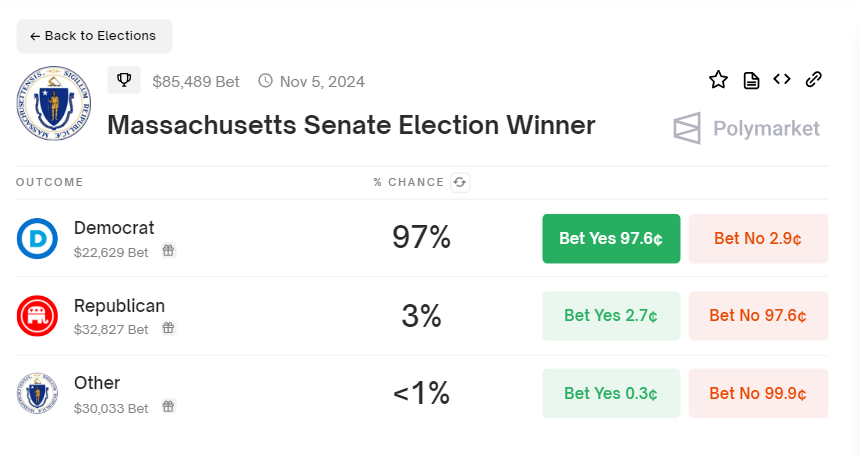Viewport: 859px width, 457px height.
Task: Click gift icon under Democrat
Action: coord(168,251)
